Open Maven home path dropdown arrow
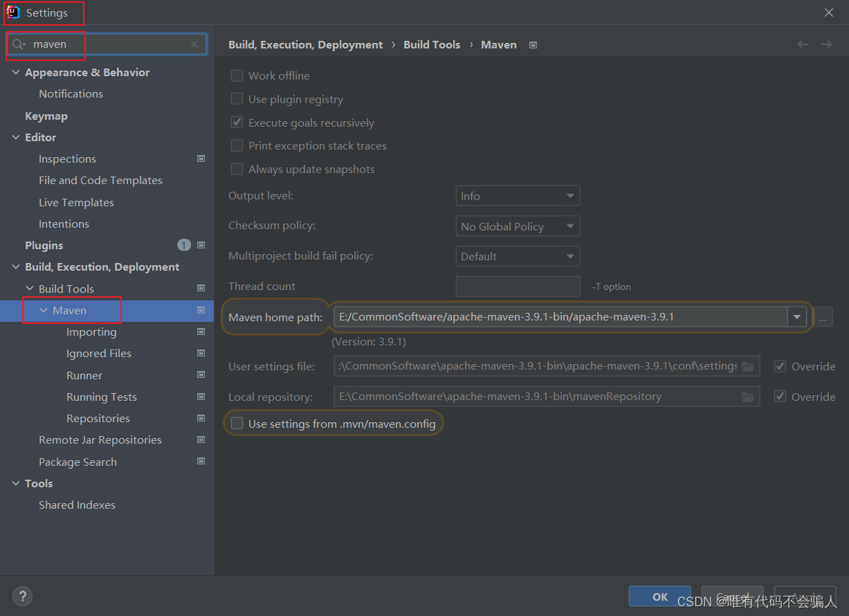Viewport: 849px width, 616px height. click(797, 317)
